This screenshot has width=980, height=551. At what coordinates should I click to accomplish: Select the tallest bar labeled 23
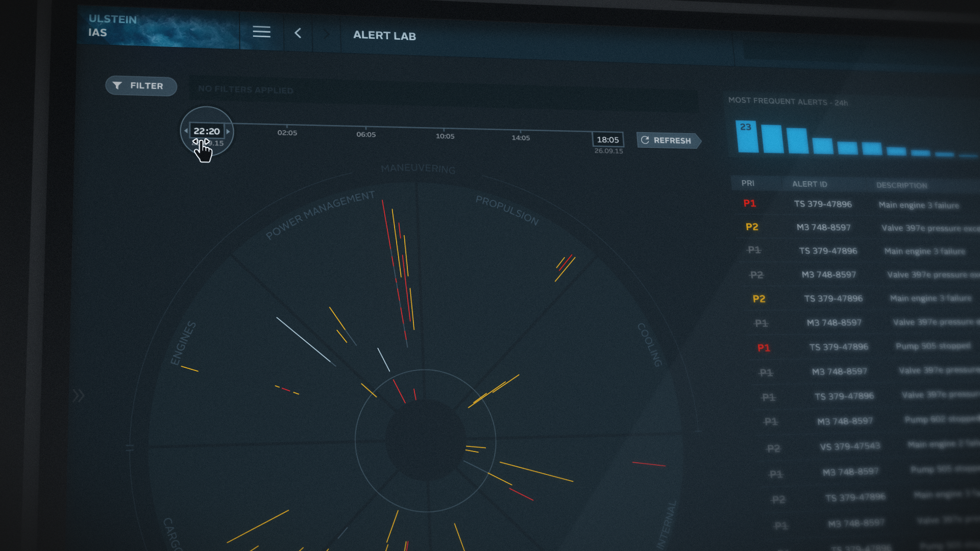[747, 136]
